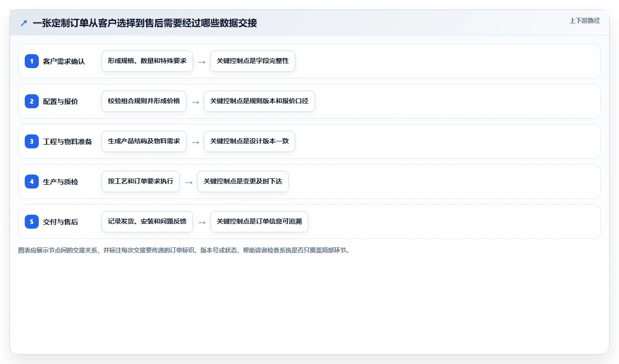Select the 关键控制点是变更及时下达 box
619x364 pixels.
(x=243, y=182)
